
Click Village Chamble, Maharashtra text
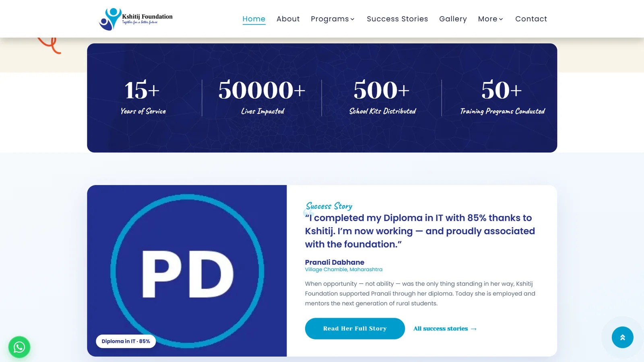pos(344,269)
